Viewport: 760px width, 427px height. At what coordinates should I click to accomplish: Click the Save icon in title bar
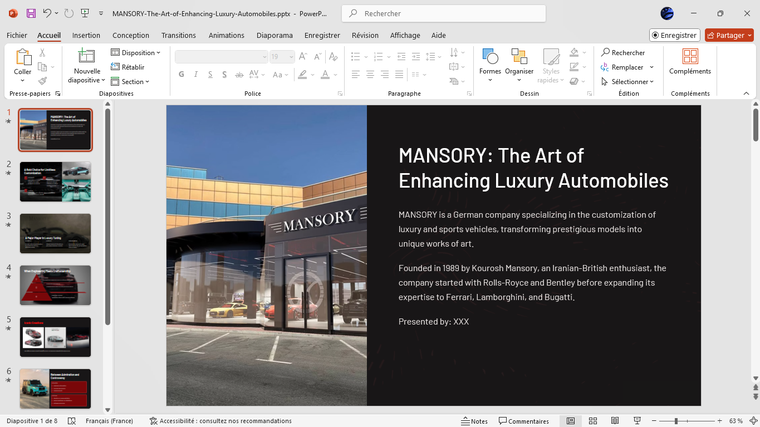[31, 13]
